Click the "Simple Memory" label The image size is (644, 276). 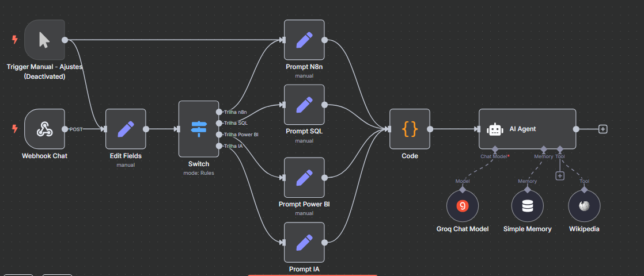[x=528, y=229]
